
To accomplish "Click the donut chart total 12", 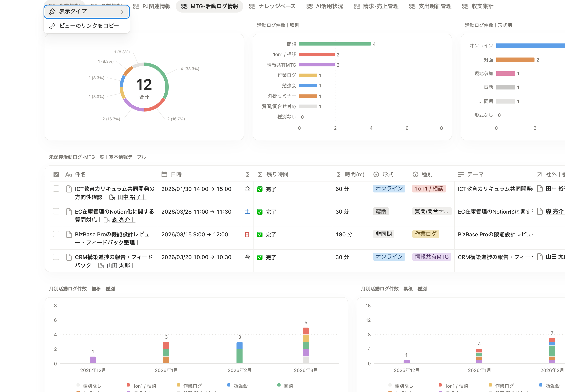I will pyautogui.click(x=144, y=84).
